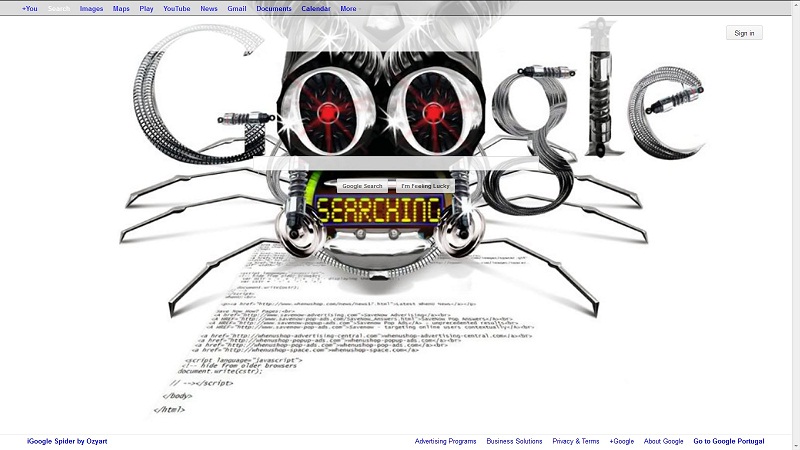This screenshot has width=800, height=450.
Task: Click the I'm Feeling Lucky button
Action: point(425,186)
